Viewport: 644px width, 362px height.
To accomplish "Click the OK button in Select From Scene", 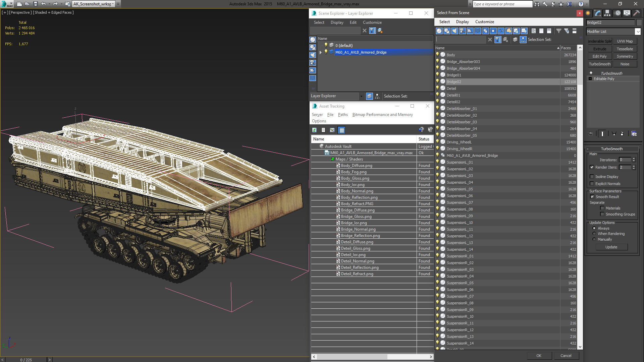I will tap(539, 356).
